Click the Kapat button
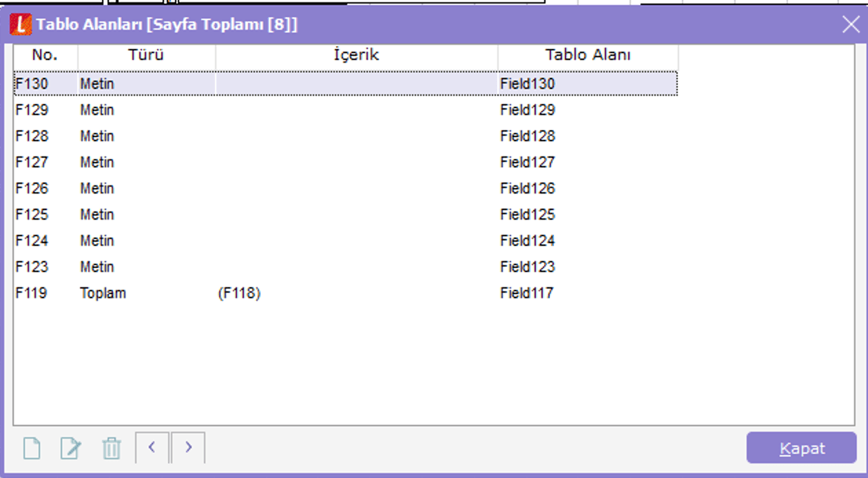This screenshot has height=478, width=868. (x=802, y=448)
